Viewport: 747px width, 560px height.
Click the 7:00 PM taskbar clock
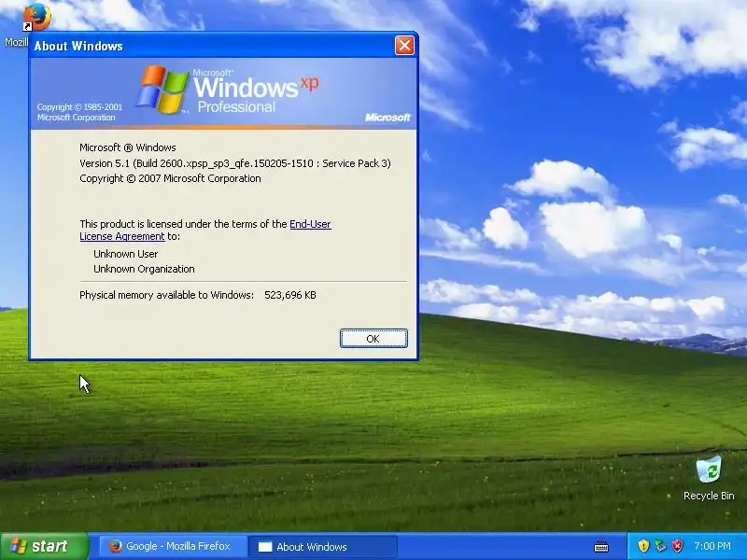coord(712,546)
